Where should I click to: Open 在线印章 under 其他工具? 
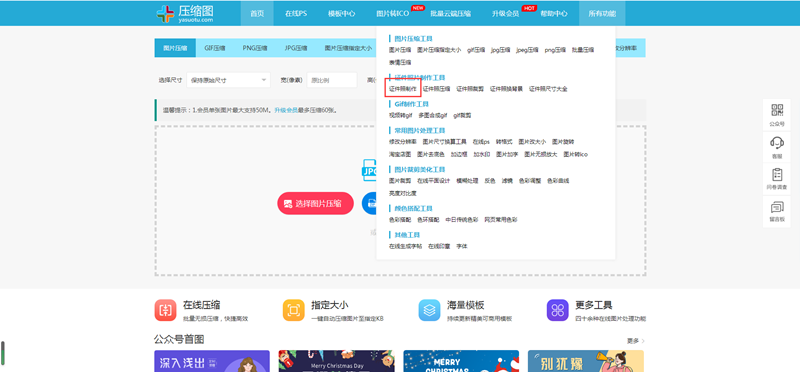(439, 246)
